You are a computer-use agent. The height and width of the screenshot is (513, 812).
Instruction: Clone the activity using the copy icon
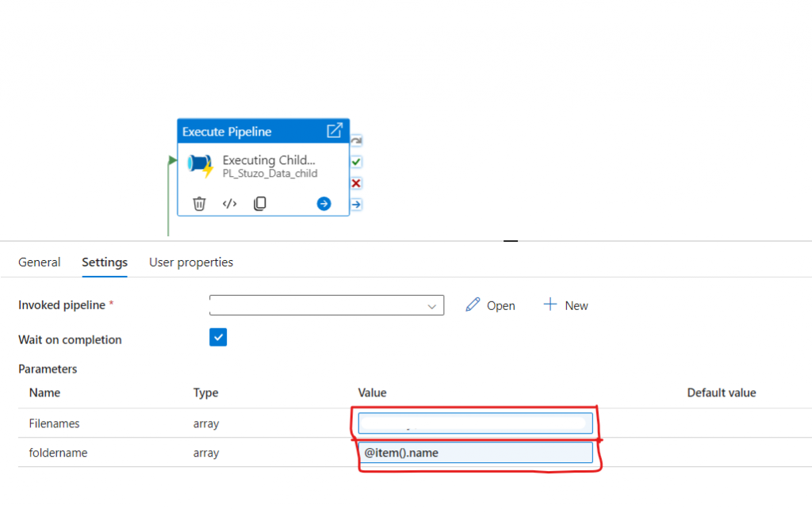click(x=259, y=204)
